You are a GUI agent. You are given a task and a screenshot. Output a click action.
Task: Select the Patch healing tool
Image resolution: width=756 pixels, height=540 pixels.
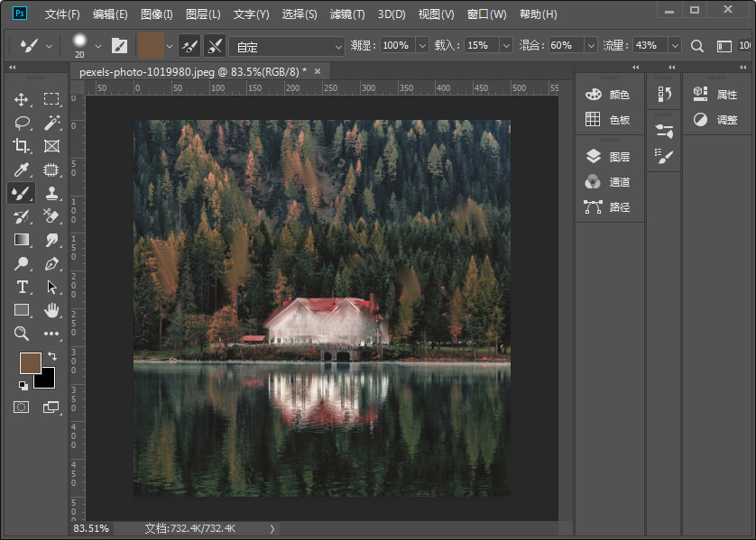coord(51,169)
